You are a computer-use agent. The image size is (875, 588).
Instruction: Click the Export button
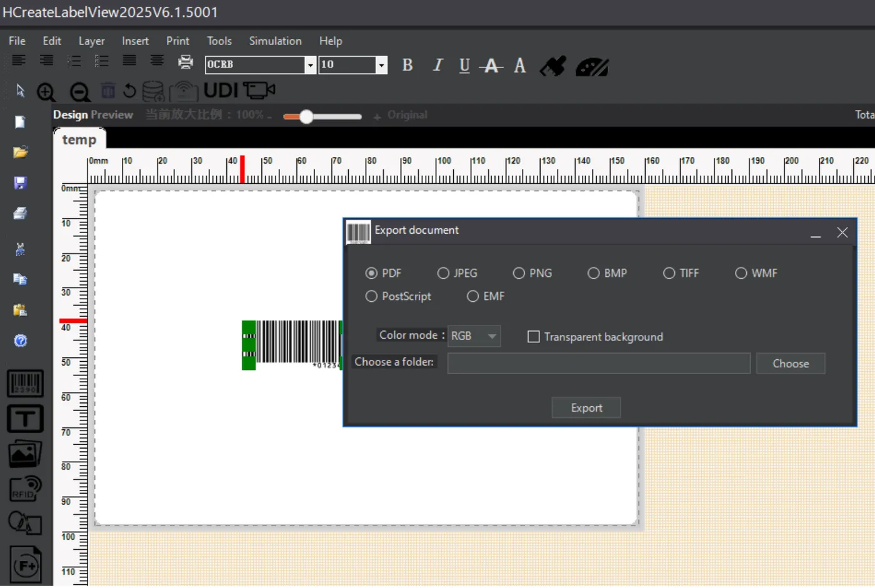tap(586, 407)
